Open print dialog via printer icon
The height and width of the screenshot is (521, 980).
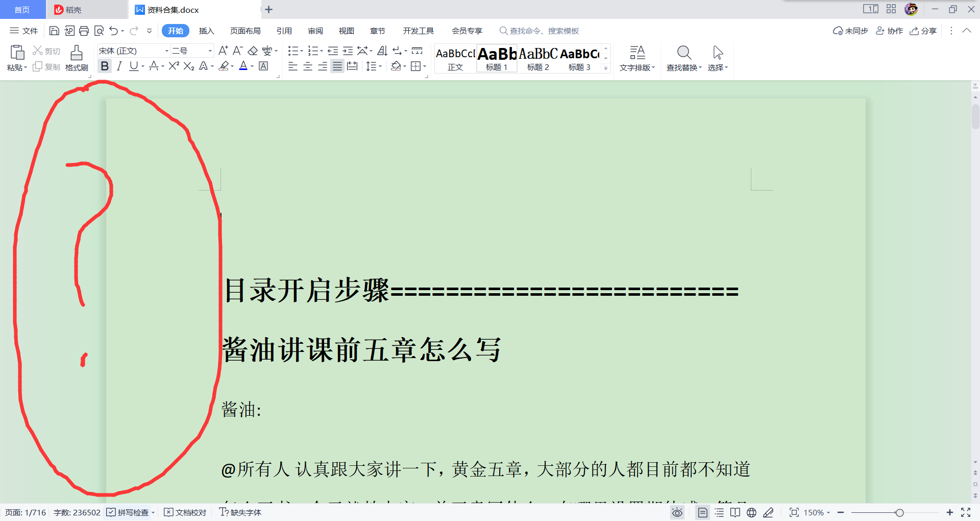click(84, 31)
